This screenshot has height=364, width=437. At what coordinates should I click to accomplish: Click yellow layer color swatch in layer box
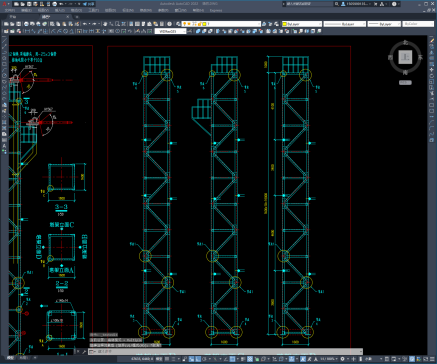coord(204,24)
